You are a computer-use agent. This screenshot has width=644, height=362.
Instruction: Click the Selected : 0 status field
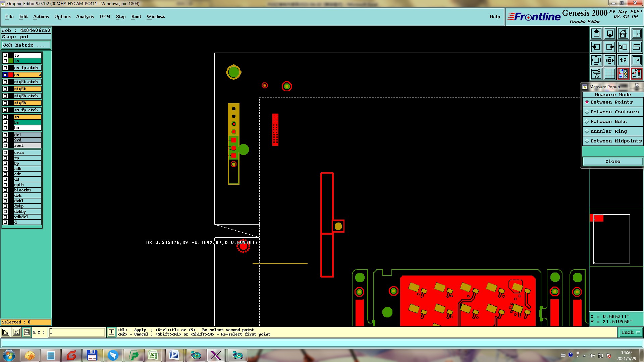point(26,322)
